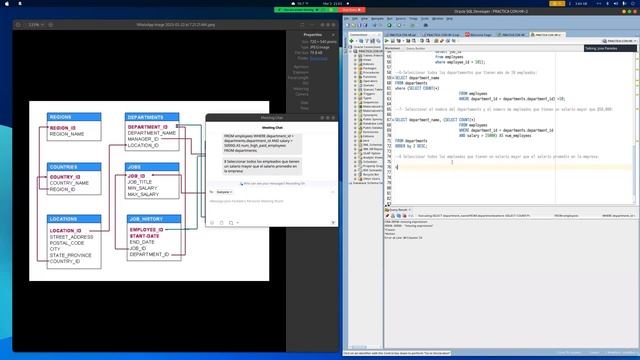Open the Navigate menu
The image size is (640, 360).
coord(377,19)
